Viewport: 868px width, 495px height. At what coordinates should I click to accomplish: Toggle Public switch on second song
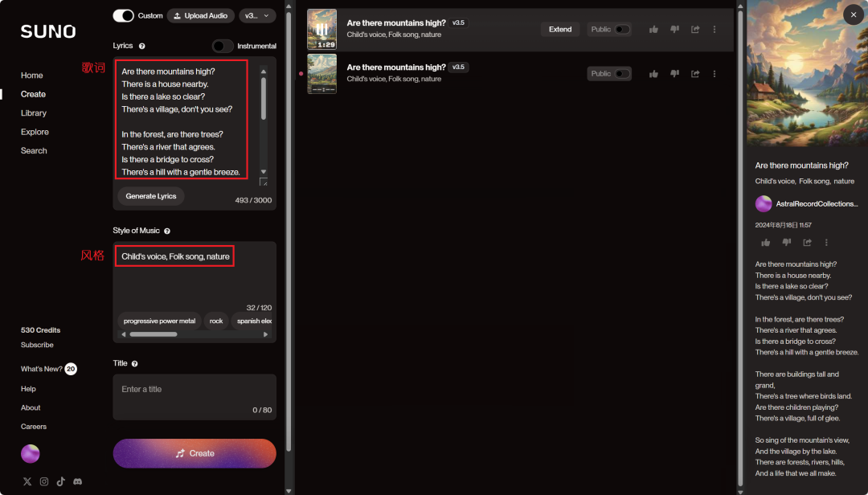tap(622, 74)
